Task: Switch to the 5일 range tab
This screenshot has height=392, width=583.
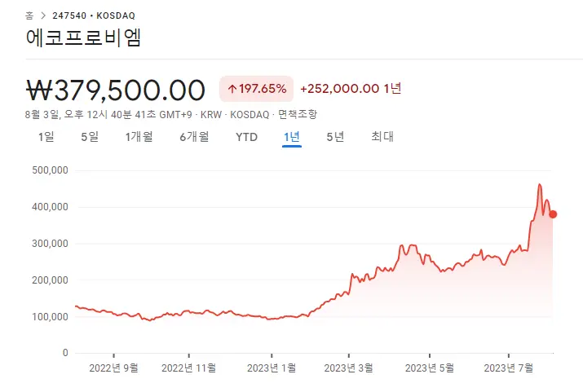Action: point(90,137)
